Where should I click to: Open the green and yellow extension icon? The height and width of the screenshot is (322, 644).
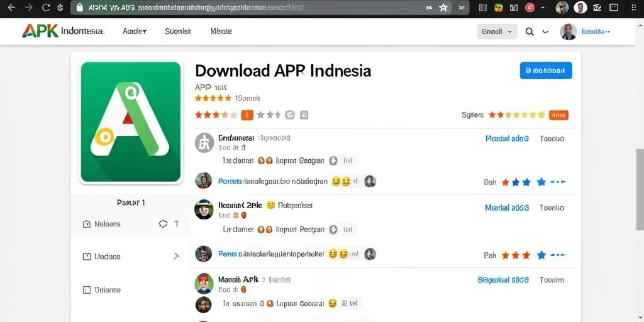click(499, 8)
